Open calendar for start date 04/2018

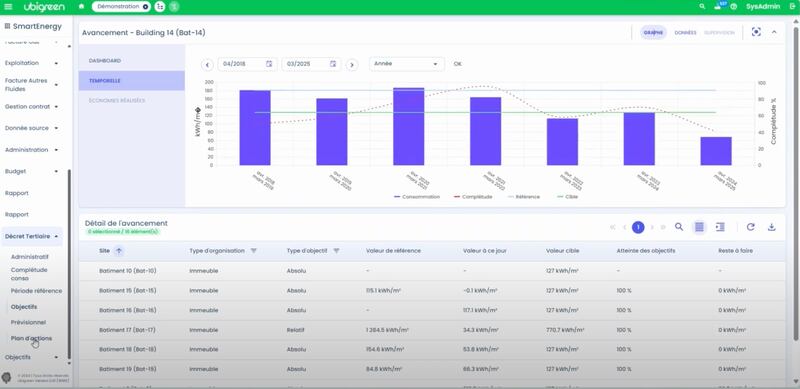click(x=269, y=64)
